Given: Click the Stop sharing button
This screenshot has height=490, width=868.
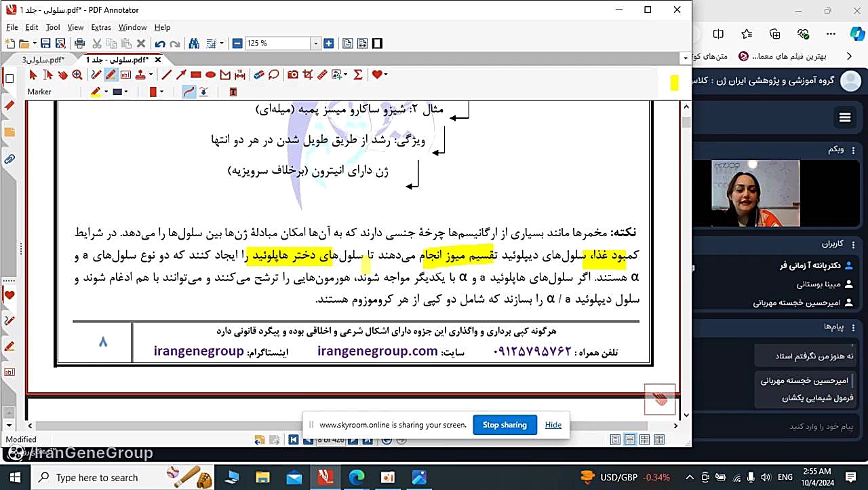Looking at the screenshot, I should click(x=505, y=425).
